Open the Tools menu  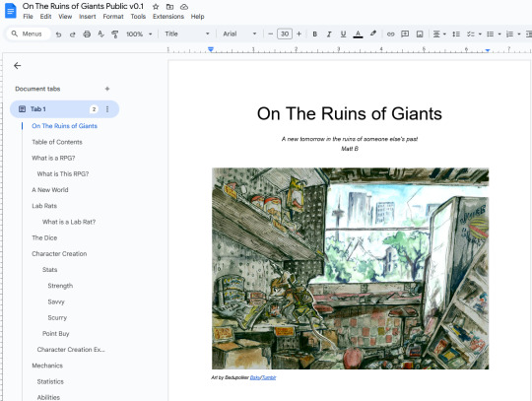(138, 17)
